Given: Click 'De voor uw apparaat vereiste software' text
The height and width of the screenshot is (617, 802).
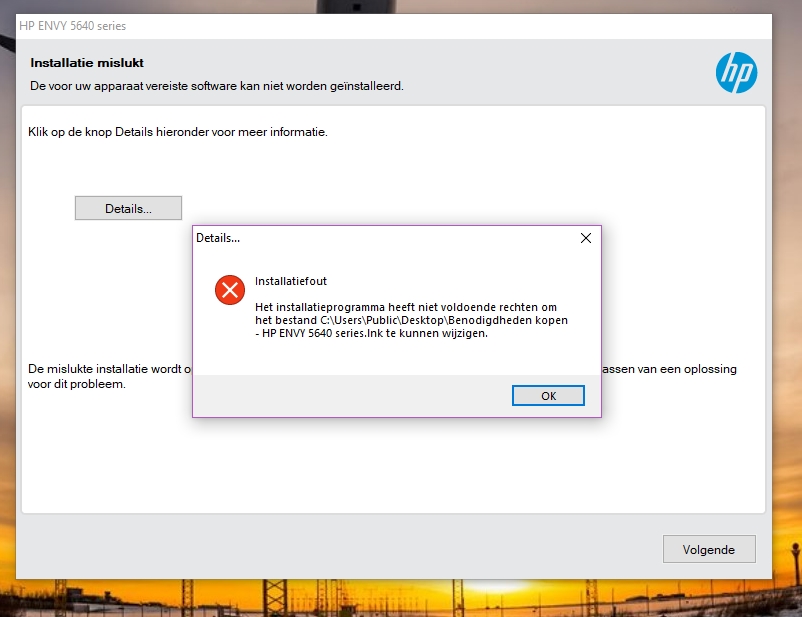Looking at the screenshot, I should [x=217, y=86].
